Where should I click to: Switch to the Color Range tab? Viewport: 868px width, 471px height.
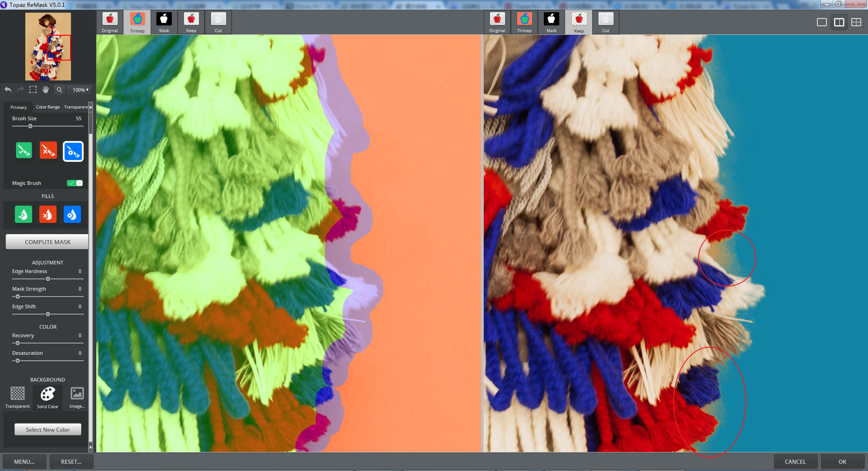48,107
